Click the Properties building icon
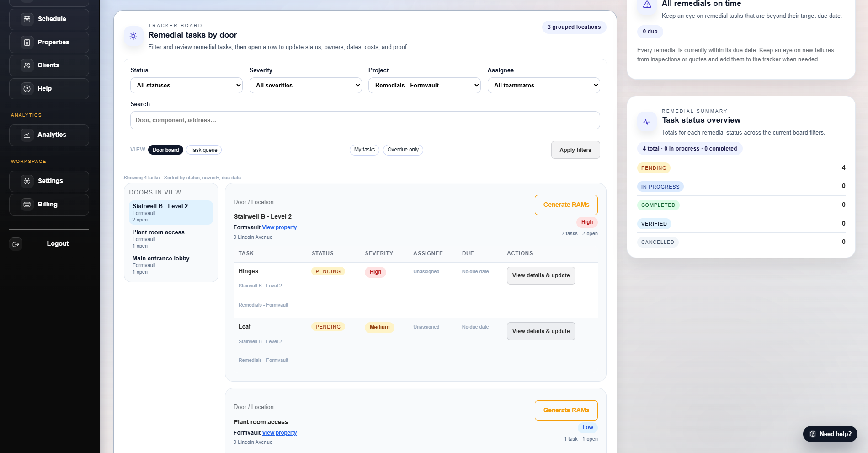This screenshot has width=868, height=453. click(27, 43)
